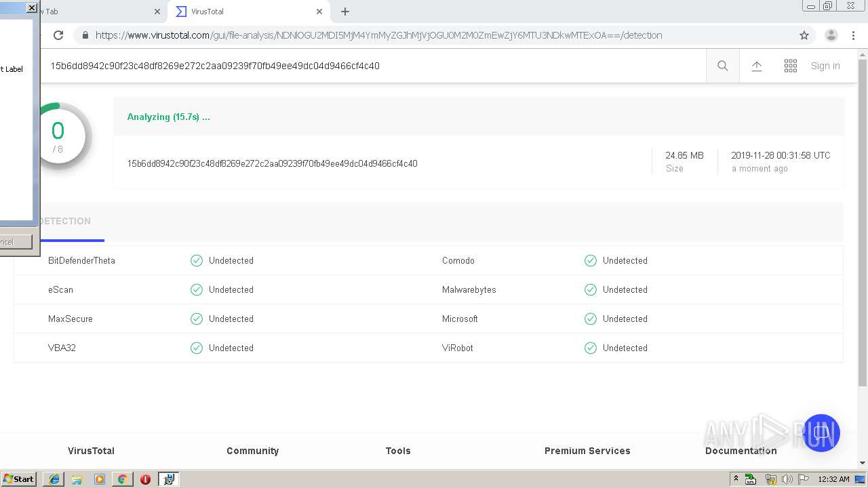Click the scrollbar down arrow
This screenshot has width=868, height=488.
tap(863, 463)
